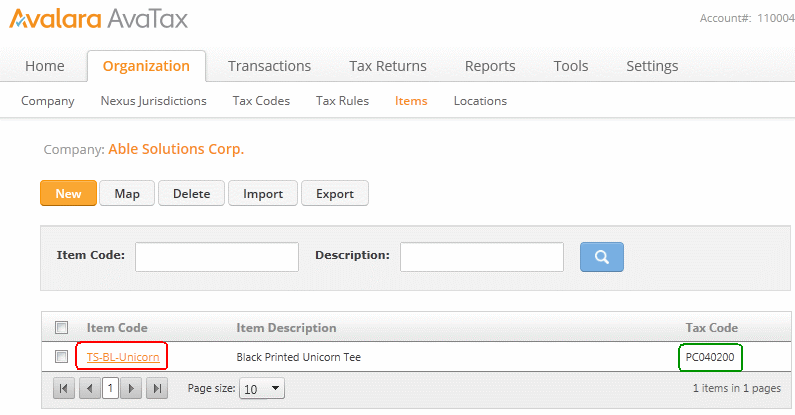Go to first page of results
The image size is (795, 415).
click(x=64, y=388)
